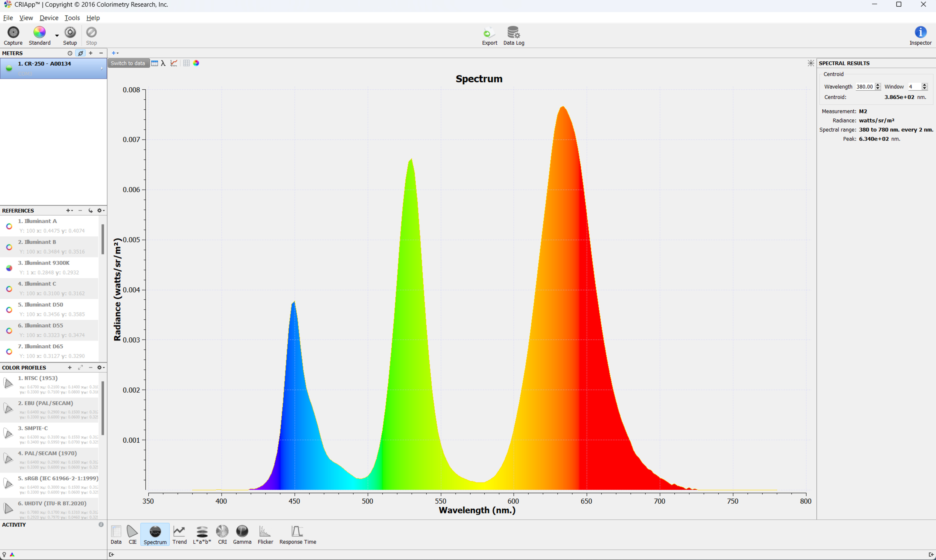The image size is (936, 560).
Task: Open the CRI view icon
Action: click(x=222, y=532)
